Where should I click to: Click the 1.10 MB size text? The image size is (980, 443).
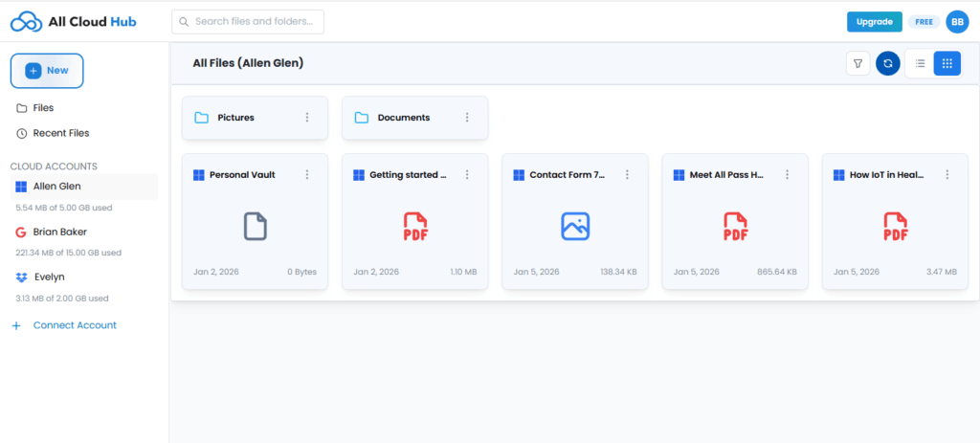[x=463, y=272]
